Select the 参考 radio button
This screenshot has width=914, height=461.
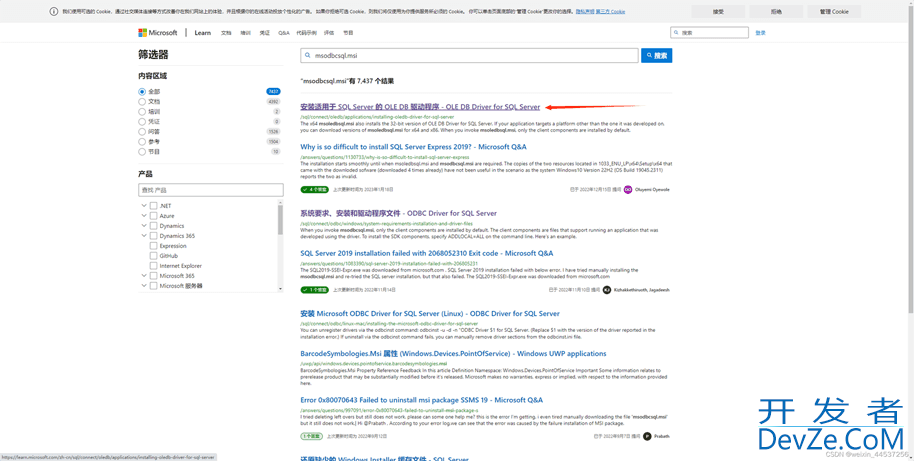(x=142, y=142)
